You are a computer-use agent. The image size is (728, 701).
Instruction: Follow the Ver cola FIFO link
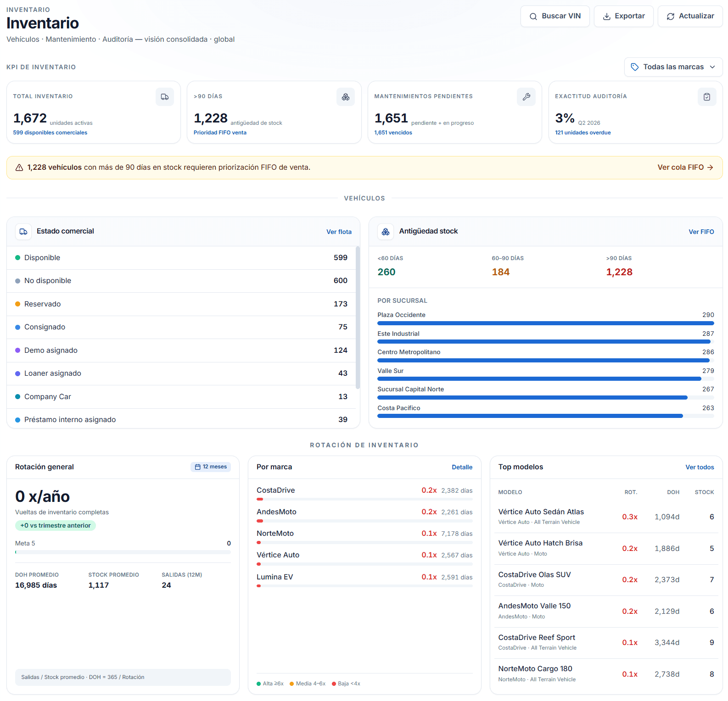click(x=685, y=167)
